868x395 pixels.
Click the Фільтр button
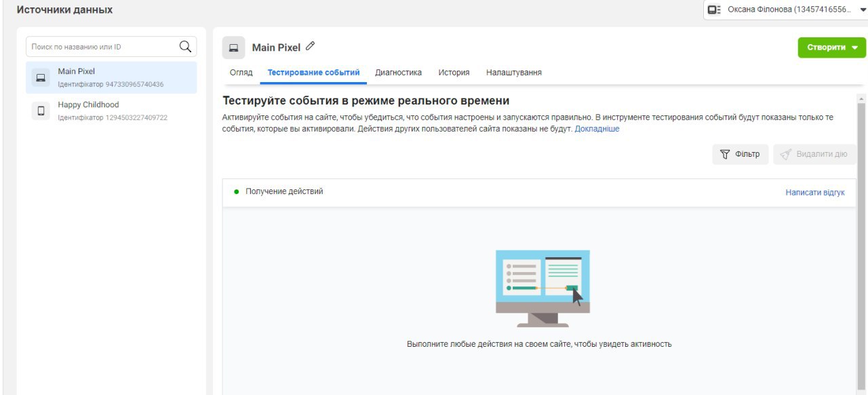740,154
